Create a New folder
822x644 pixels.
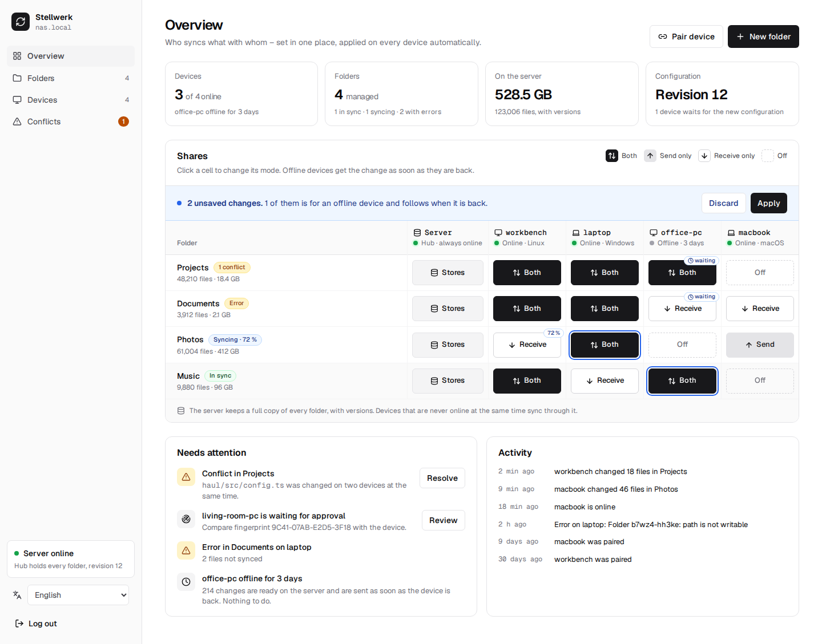[x=763, y=37]
